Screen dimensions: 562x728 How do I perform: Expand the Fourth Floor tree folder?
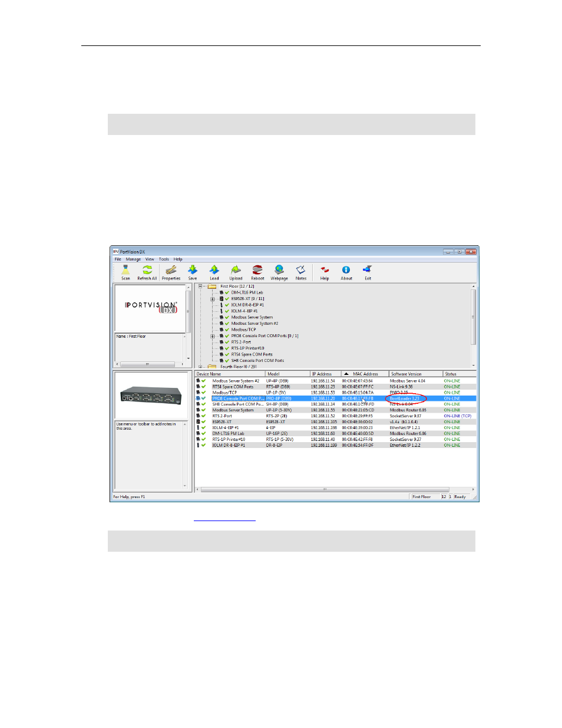(200, 367)
